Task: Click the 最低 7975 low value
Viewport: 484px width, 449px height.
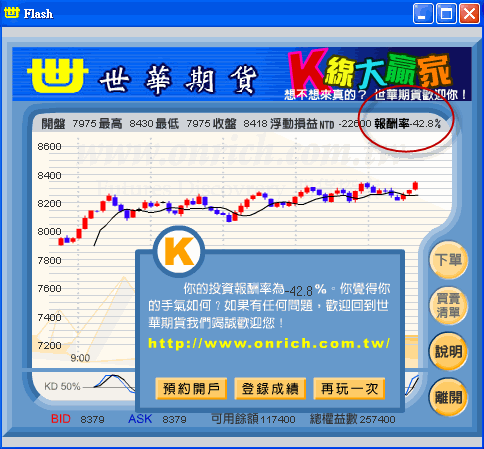Action: pyautogui.click(x=183, y=124)
